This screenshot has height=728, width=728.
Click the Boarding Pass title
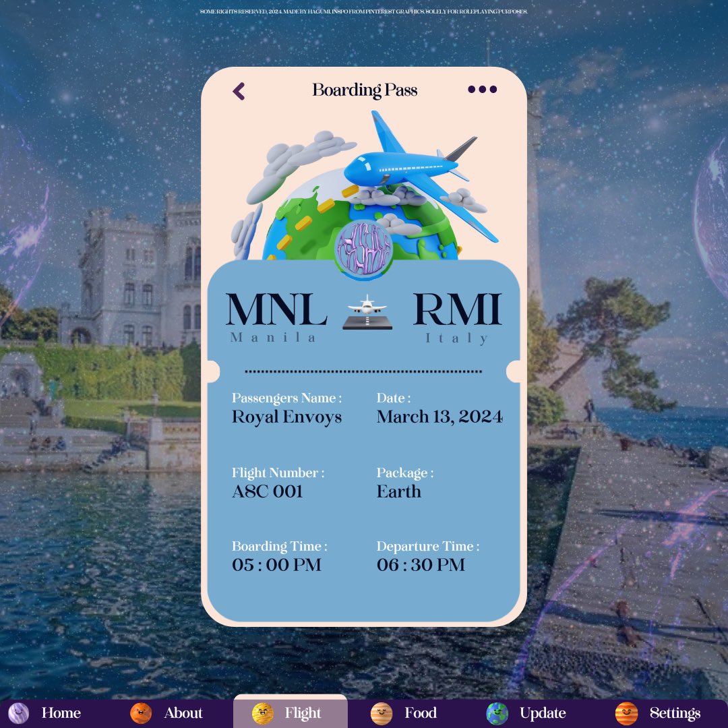click(365, 90)
